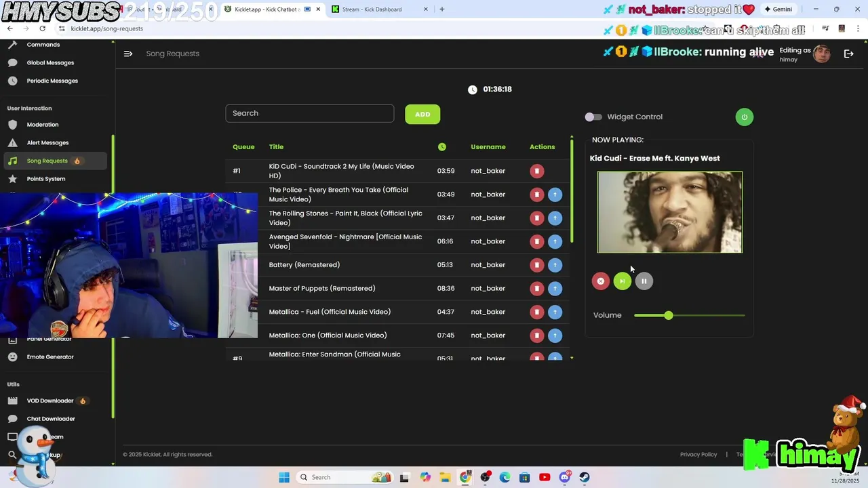This screenshot has height=488, width=868.
Task: Click the himay profile avatar
Action: tap(821, 54)
